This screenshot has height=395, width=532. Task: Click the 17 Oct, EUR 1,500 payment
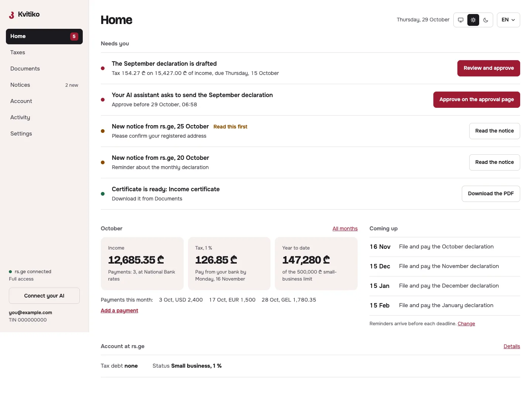[x=232, y=300]
